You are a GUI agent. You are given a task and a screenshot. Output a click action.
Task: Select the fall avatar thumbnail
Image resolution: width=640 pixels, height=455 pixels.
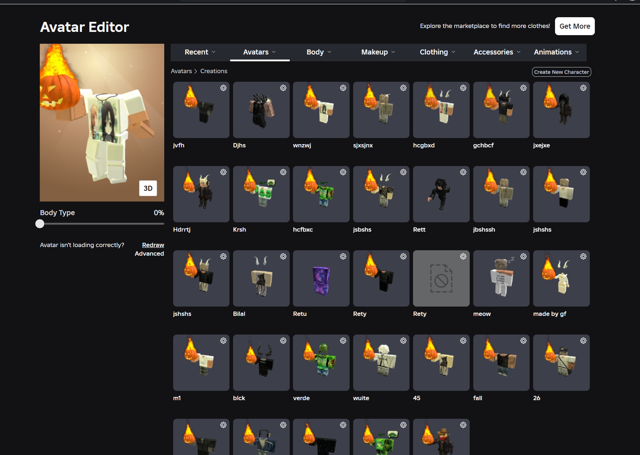501,363
